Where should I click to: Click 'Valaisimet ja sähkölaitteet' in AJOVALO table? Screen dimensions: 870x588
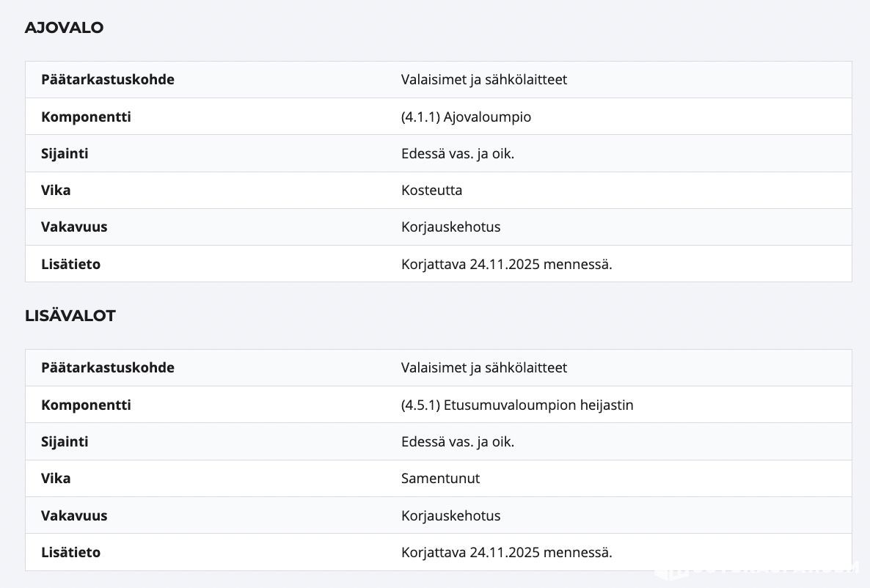pos(484,80)
